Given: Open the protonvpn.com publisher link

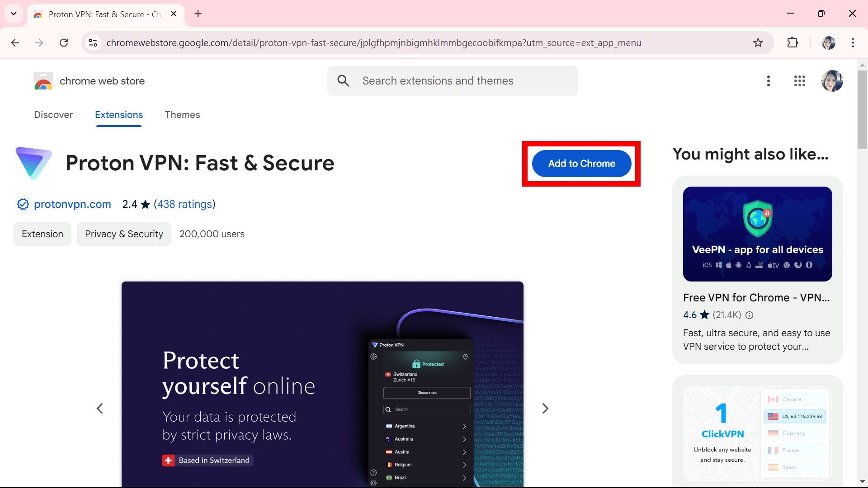Looking at the screenshot, I should click(x=72, y=204).
